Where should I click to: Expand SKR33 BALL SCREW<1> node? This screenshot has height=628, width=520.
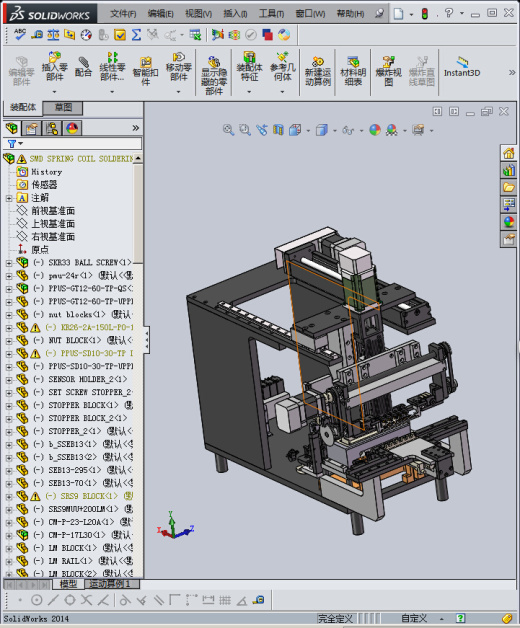point(9,263)
